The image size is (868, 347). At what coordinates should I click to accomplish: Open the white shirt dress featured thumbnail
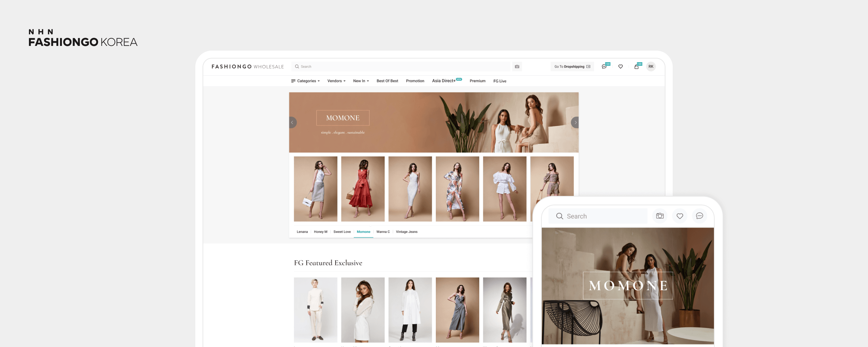(410, 310)
